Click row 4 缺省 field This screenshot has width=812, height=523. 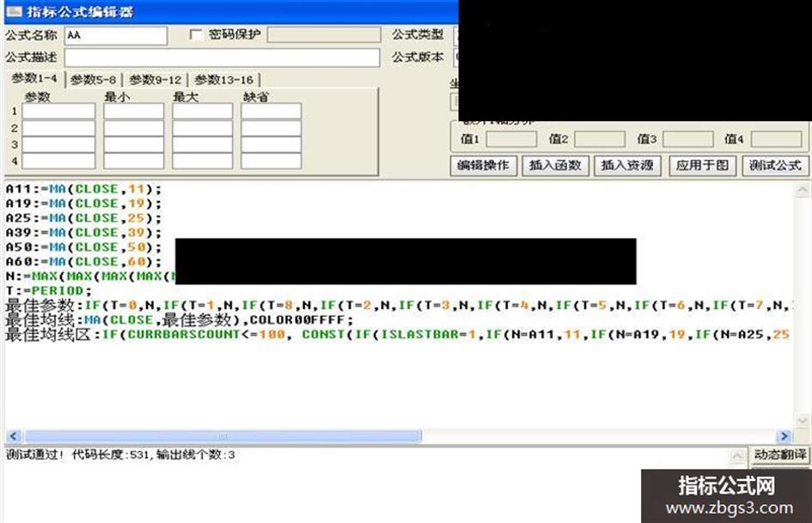(271, 161)
